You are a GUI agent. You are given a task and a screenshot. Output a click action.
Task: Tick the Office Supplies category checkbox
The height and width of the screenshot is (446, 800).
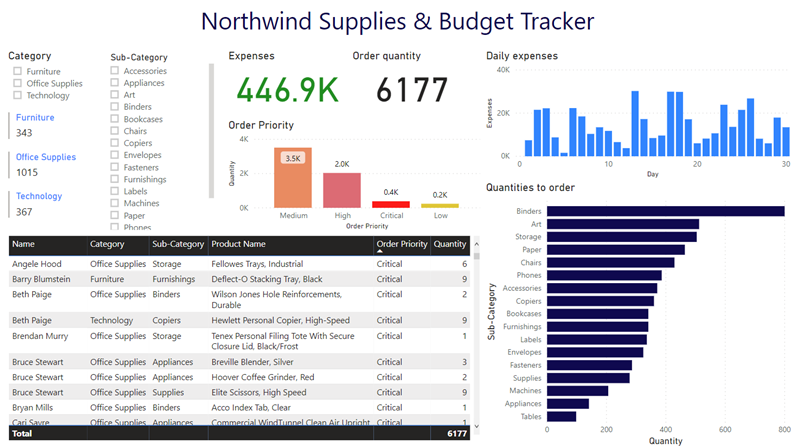pos(17,84)
